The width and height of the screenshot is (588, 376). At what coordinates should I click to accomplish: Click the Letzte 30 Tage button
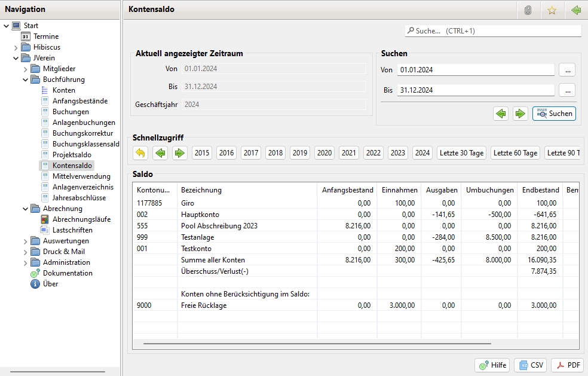461,153
